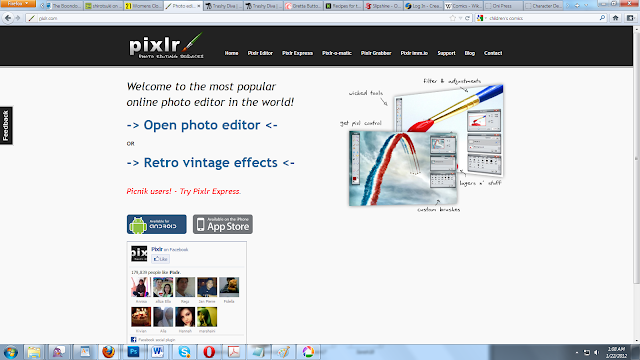The width and height of the screenshot is (640, 360).
Task: Click the Adobe Reader taskbar icon
Action: (x=234, y=352)
